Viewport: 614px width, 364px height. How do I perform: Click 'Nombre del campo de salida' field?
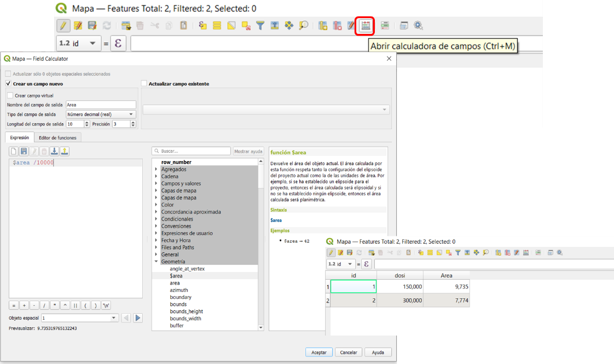click(101, 105)
